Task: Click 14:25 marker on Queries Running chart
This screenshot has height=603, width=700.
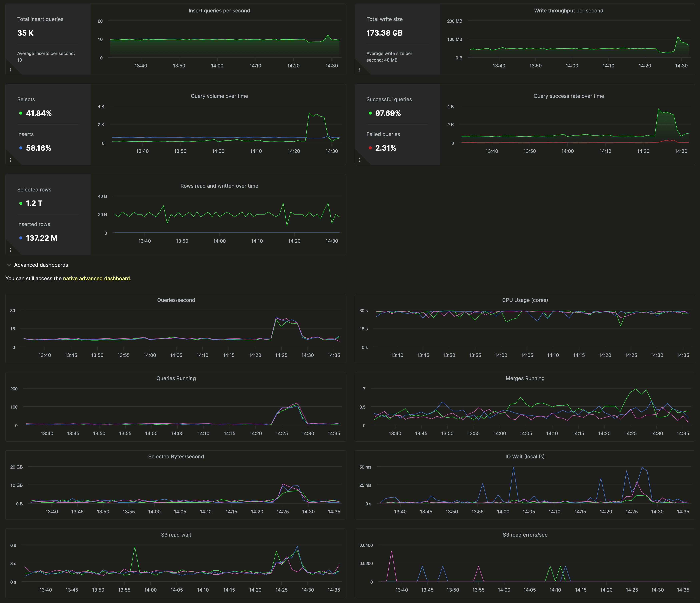Action: pyautogui.click(x=281, y=433)
